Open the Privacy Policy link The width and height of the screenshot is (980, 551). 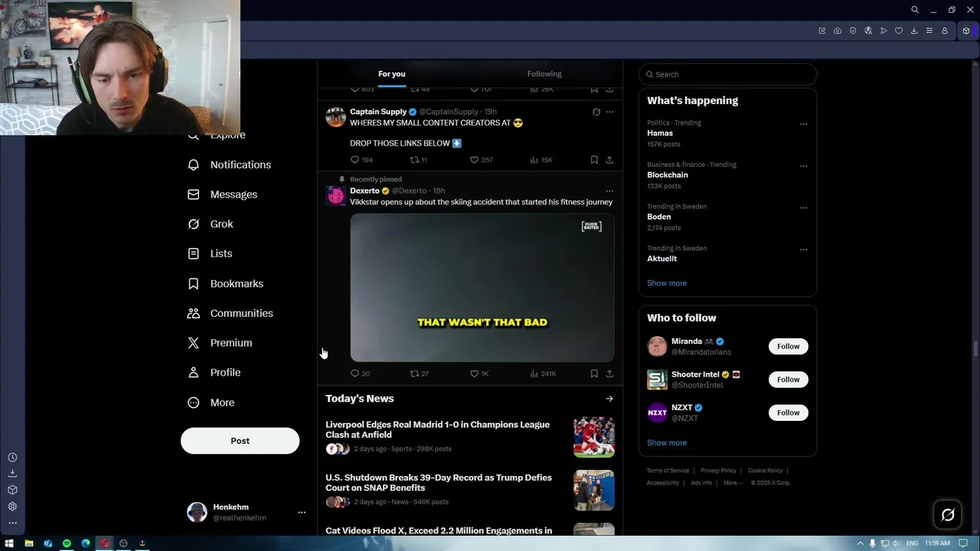[x=718, y=471]
